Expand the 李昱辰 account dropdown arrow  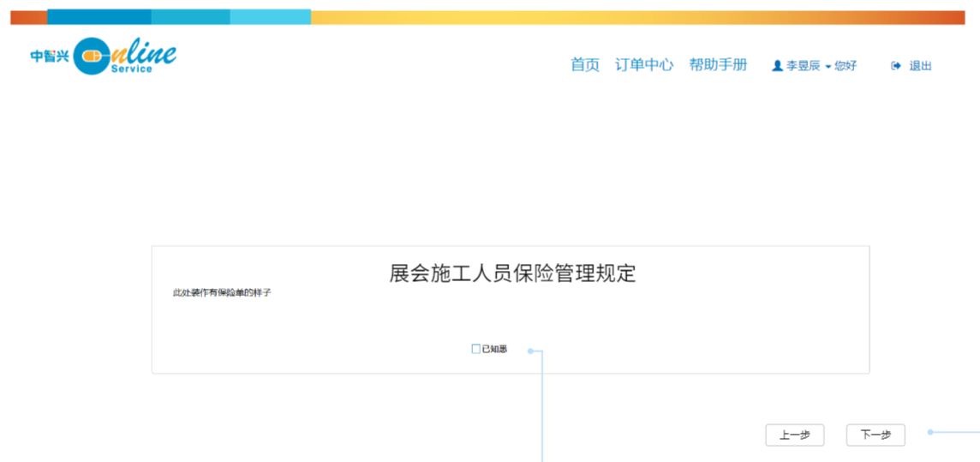point(828,67)
